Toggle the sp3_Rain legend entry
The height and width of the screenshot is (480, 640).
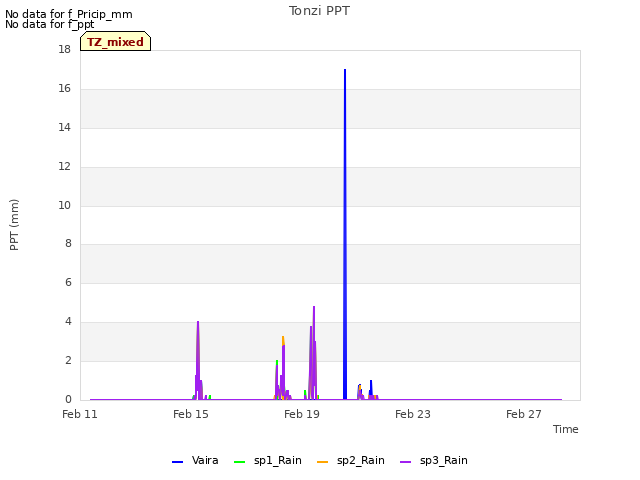(434, 461)
